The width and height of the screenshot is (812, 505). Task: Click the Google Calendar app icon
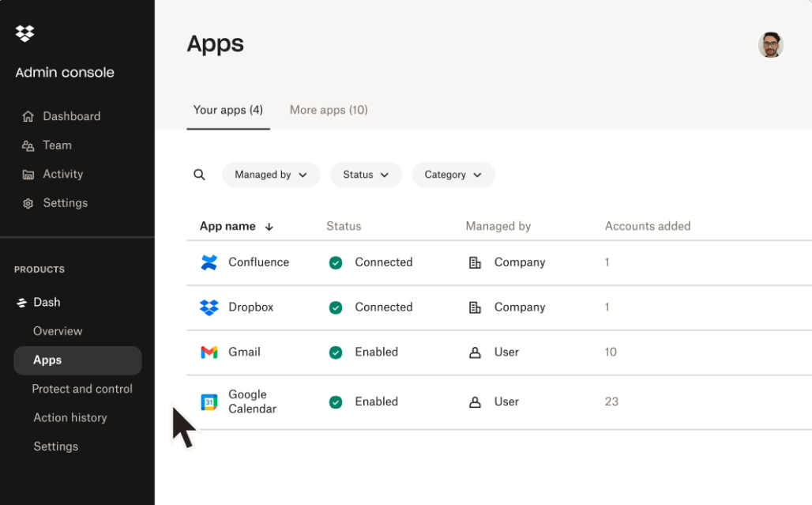(209, 402)
